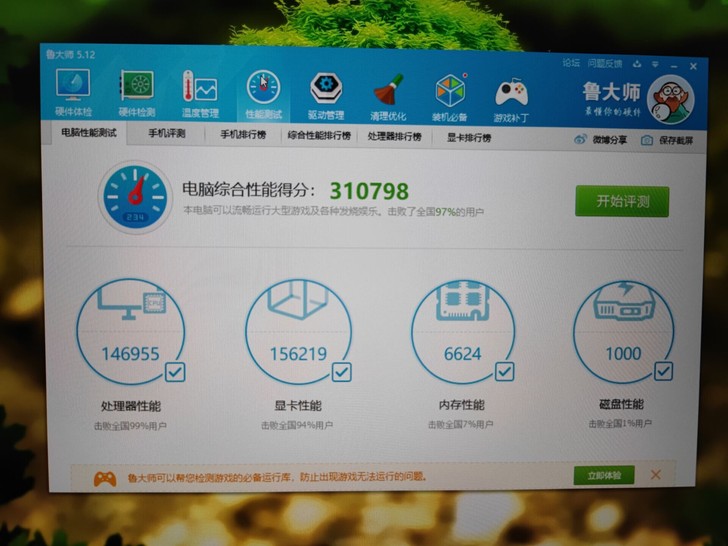
Task: Click graphics score 156219
Action: point(299,354)
